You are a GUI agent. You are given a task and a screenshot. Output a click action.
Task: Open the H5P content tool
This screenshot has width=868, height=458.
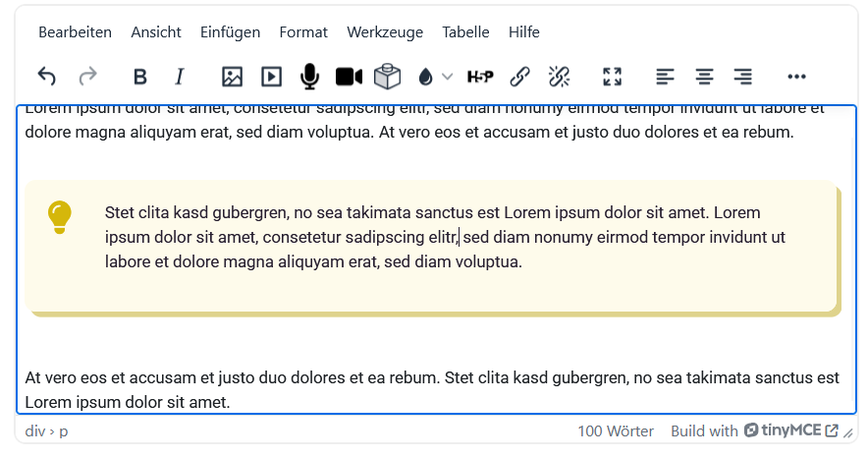480,77
